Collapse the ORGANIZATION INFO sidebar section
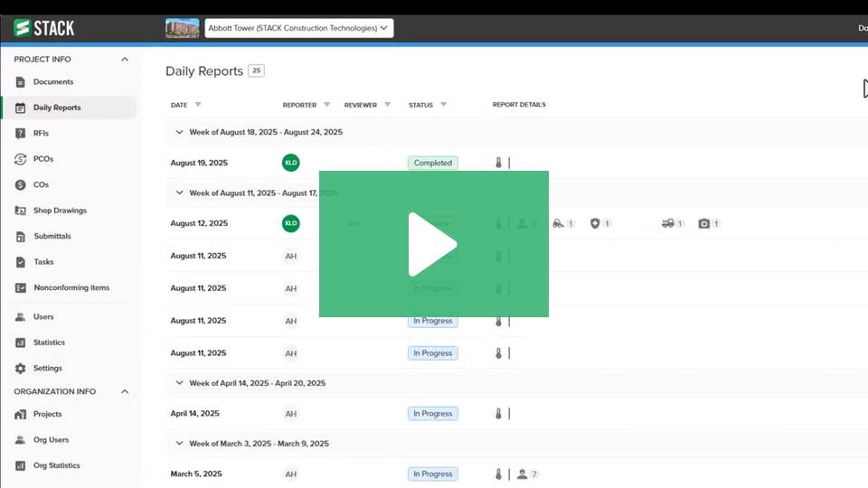Image resolution: width=868 pixels, height=488 pixels. tap(125, 392)
